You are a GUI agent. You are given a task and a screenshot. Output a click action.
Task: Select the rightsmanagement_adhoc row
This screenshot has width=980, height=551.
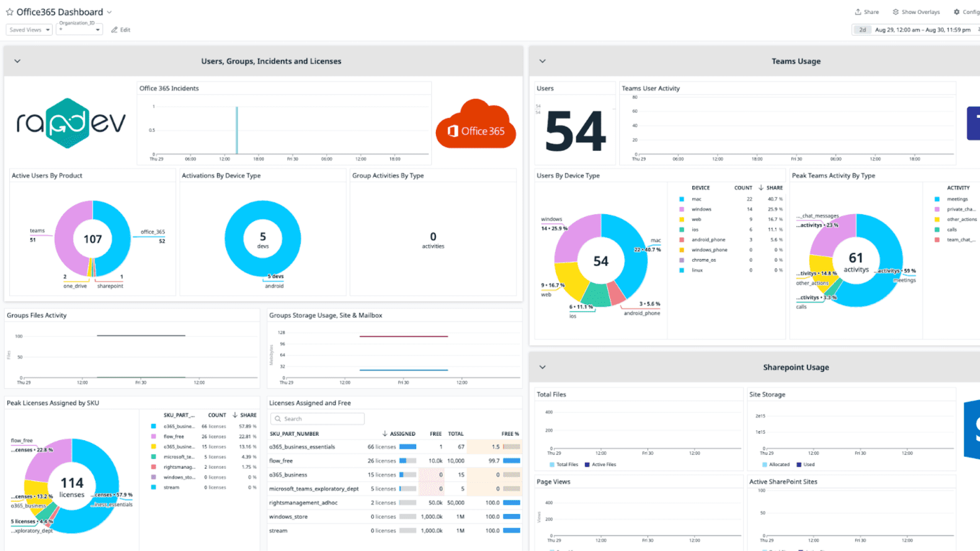coord(395,503)
